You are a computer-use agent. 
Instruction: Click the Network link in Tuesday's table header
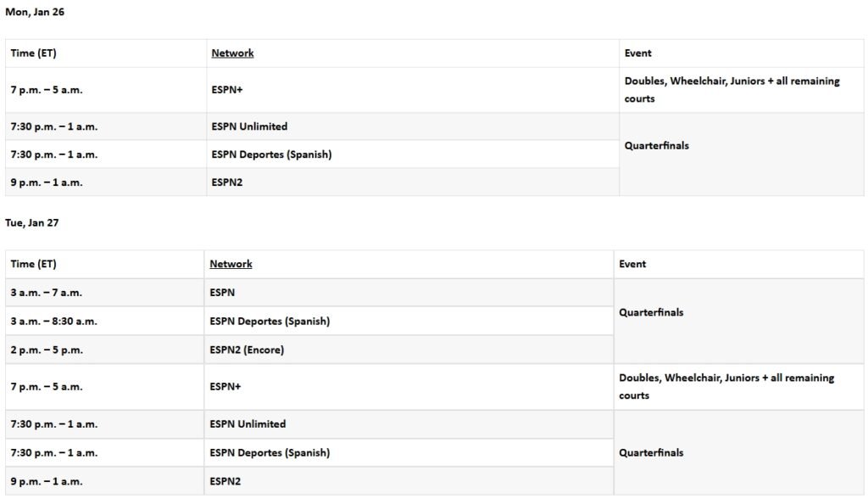[231, 264]
